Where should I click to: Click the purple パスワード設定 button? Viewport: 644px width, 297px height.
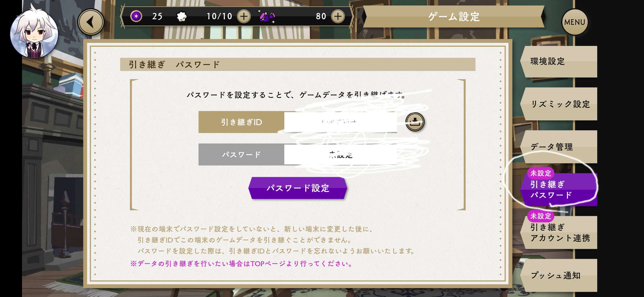(298, 188)
